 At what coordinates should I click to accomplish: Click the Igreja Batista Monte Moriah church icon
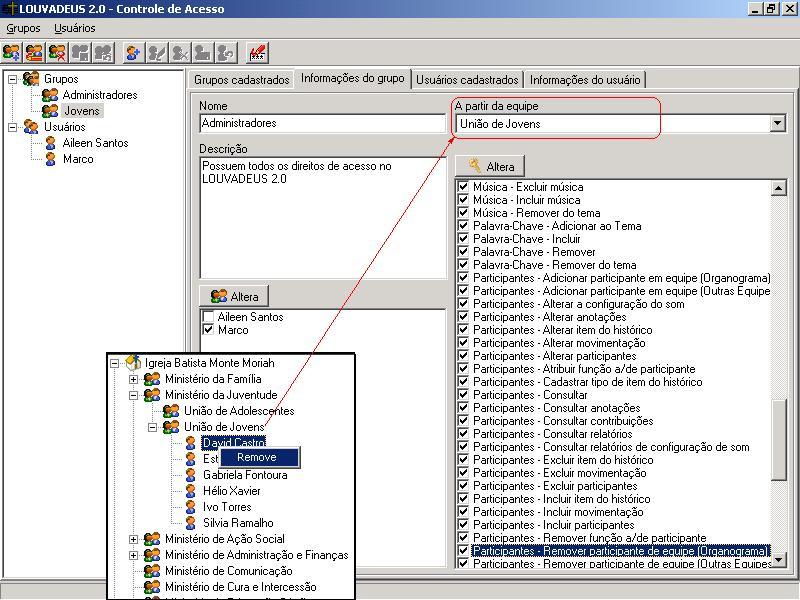133,363
